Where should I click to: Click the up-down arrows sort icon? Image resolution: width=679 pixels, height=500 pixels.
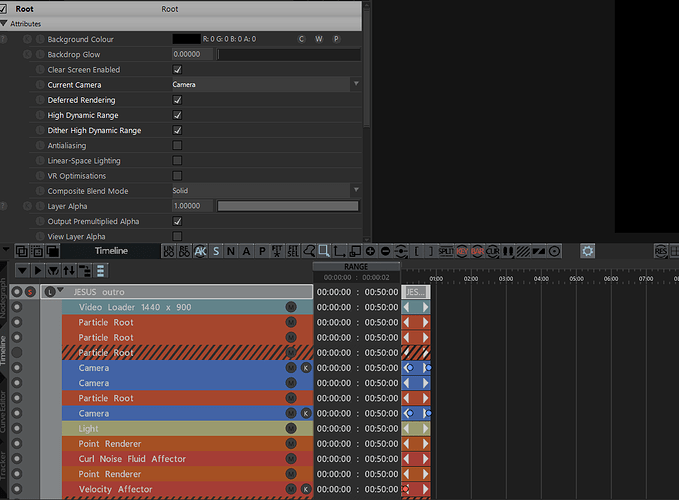(x=69, y=271)
